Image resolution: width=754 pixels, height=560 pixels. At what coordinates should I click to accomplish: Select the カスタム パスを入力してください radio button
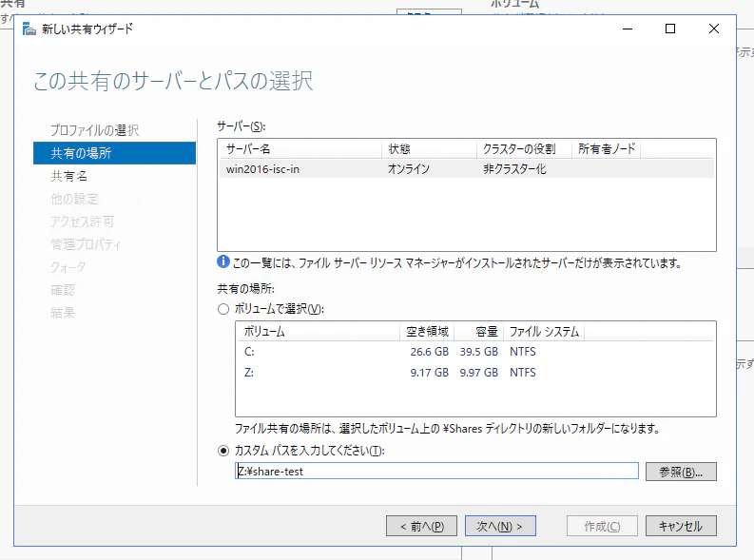[223, 451]
